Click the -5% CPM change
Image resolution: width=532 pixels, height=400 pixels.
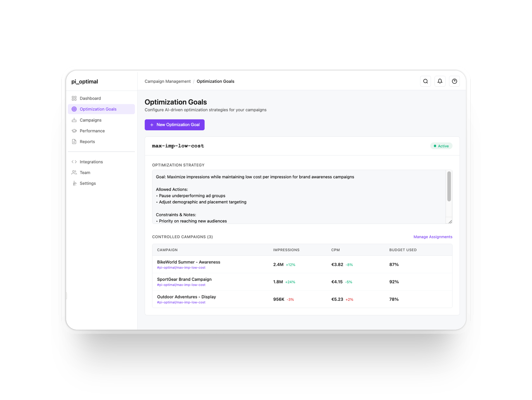tap(348, 282)
